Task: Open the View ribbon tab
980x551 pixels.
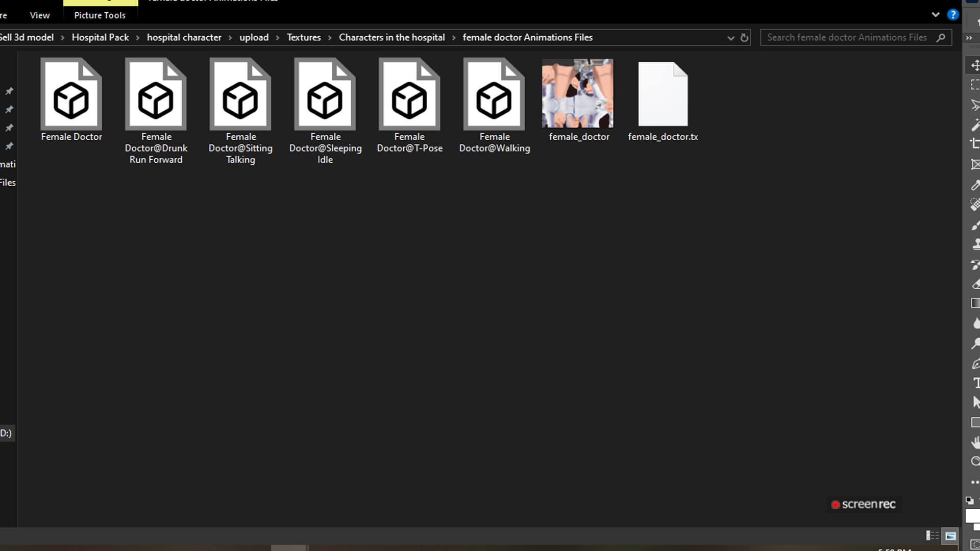Action: click(40, 15)
